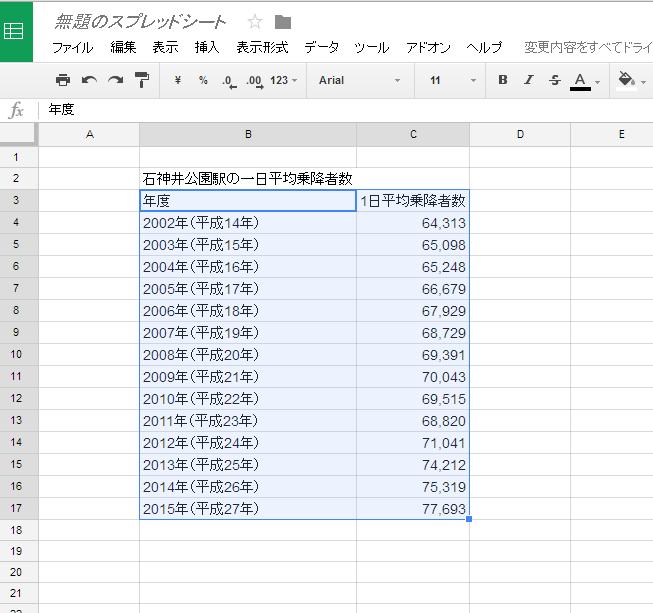The height and width of the screenshot is (613, 653).
Task: Select cell with value 68,820
Action: (413, 421)
